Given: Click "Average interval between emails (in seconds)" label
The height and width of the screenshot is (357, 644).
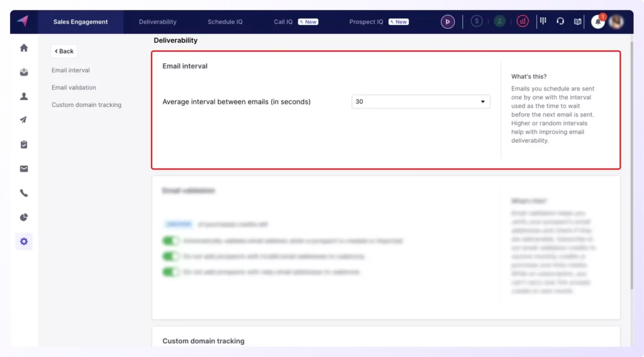Looking at the screenshot, I should (236, 102).
